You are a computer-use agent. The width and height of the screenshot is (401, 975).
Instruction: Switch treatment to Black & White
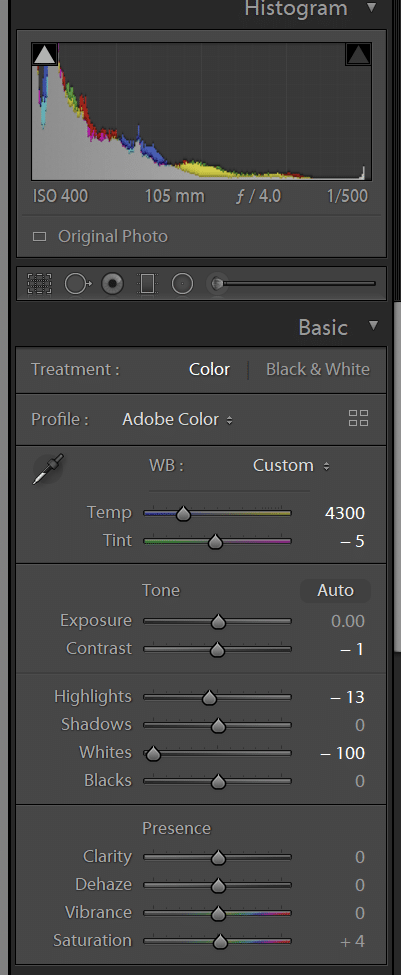point(318,369)
